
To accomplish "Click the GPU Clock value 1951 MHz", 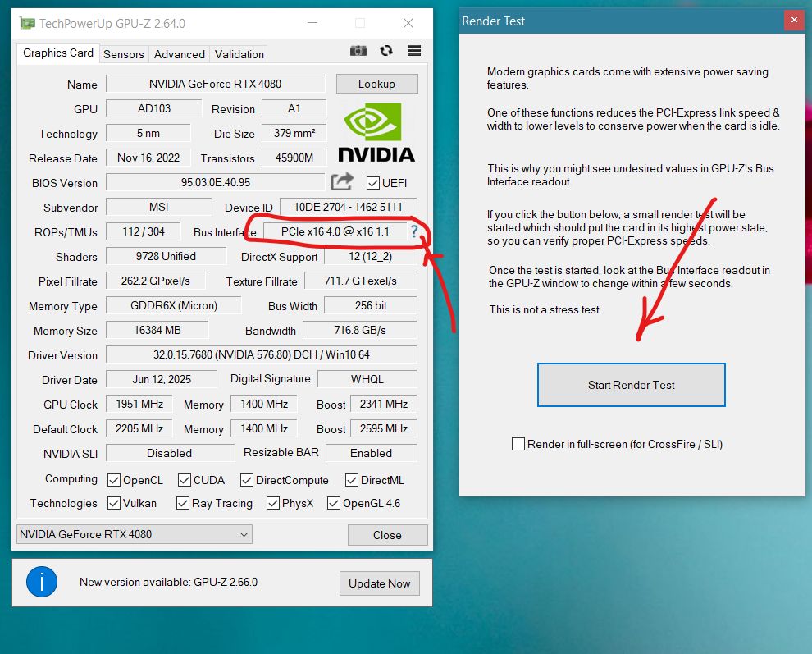I will (139, 404).
